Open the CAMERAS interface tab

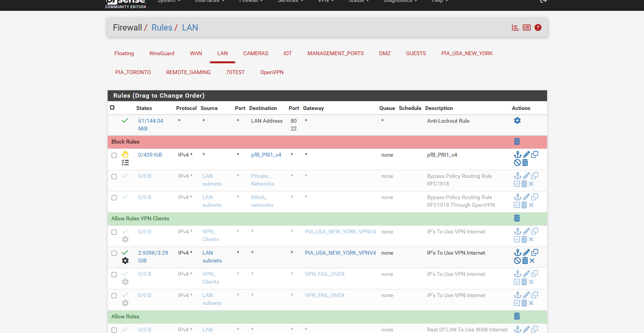point(256,53)
